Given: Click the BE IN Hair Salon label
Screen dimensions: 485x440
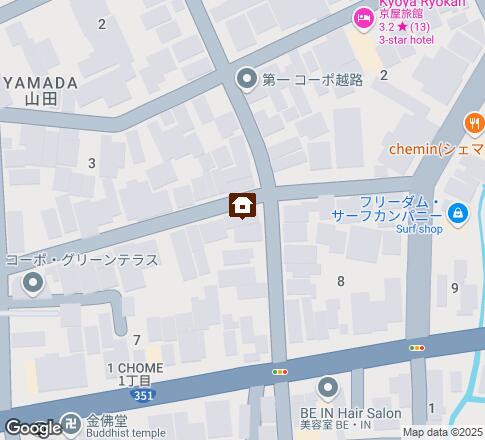Looking at the screenshot, I should point(351,418).
